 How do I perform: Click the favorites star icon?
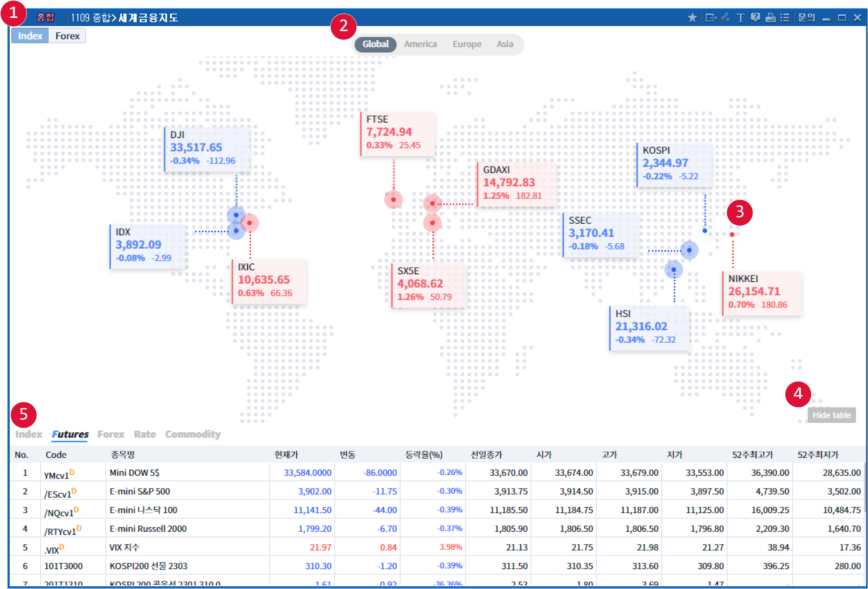pos(692,18)
